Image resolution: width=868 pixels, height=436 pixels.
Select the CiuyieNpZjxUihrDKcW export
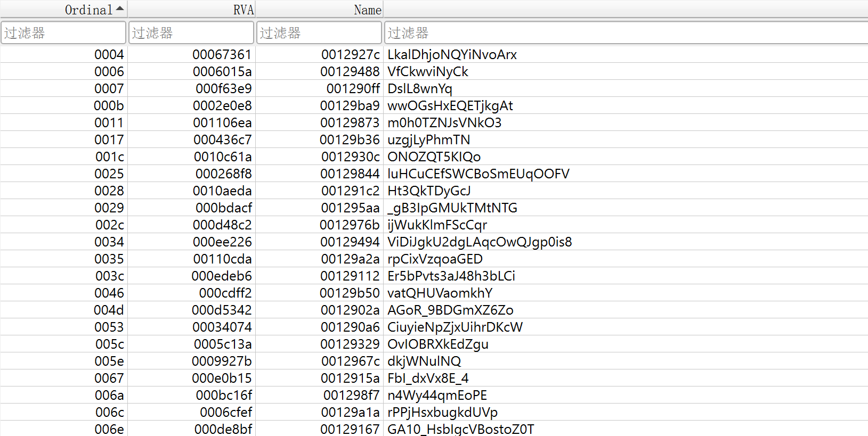455,327
